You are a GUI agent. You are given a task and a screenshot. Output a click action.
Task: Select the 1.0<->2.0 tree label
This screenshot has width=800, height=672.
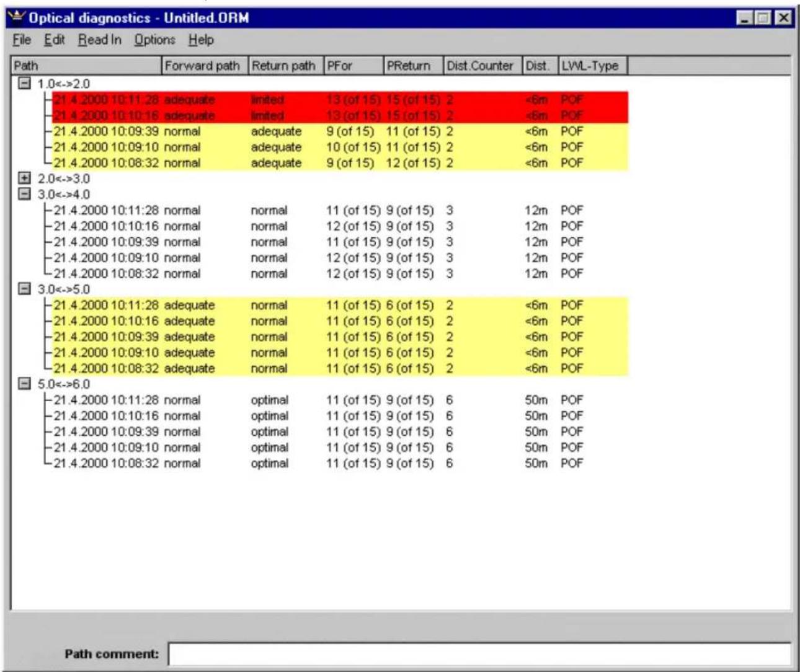(x=63, y=84)
